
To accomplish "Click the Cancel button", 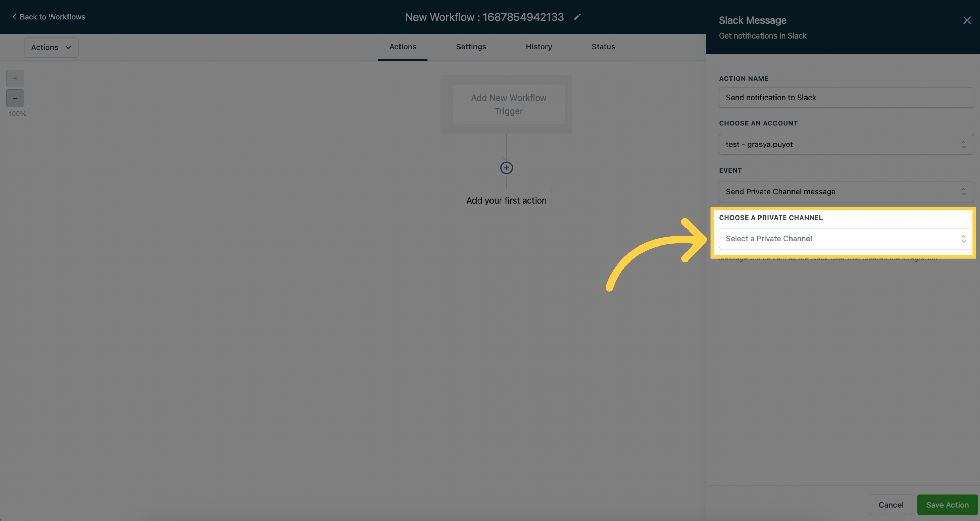I will click(x=891, y=505).
